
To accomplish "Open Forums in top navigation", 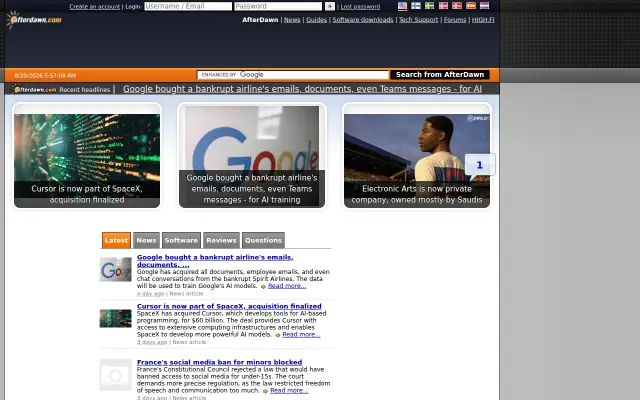I will [x=455, y=20].
